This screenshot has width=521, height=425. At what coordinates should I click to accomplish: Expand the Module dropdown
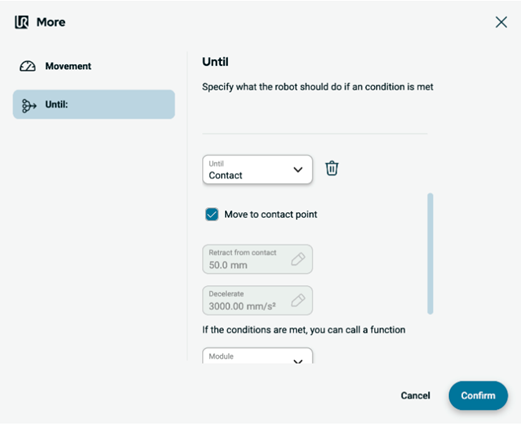coord(257,356)
